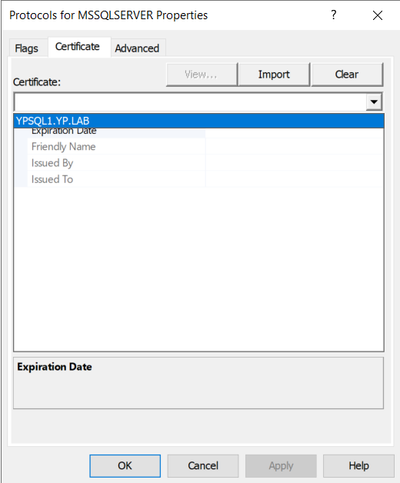
Task: Confirm with the OK button
Action: (125, 466)
